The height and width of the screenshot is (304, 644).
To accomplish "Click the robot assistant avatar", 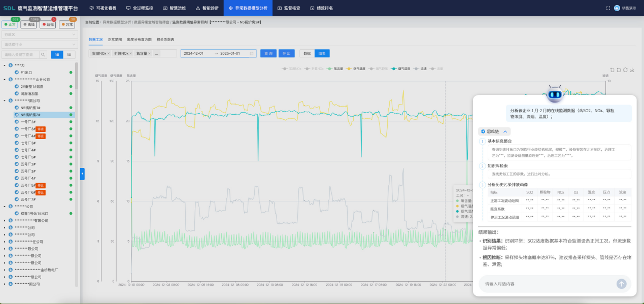I will 555,94.
